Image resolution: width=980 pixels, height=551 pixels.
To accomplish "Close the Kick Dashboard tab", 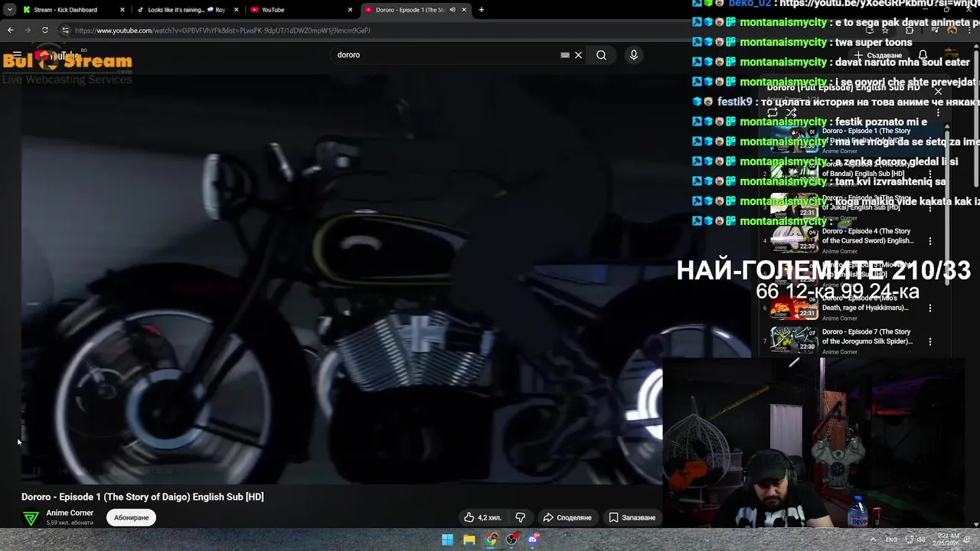I will click(122, 10).
